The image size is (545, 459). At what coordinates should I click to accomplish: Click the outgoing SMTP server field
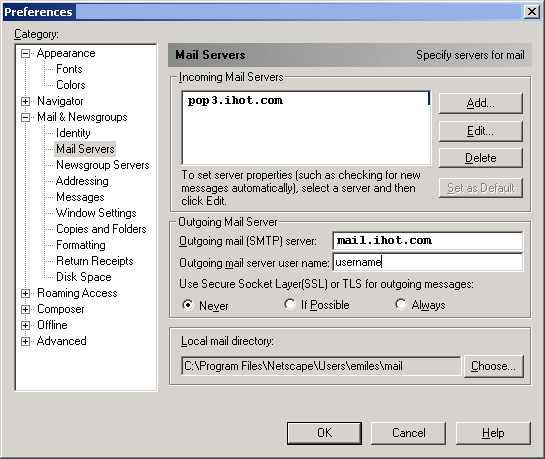click(428, 240)
